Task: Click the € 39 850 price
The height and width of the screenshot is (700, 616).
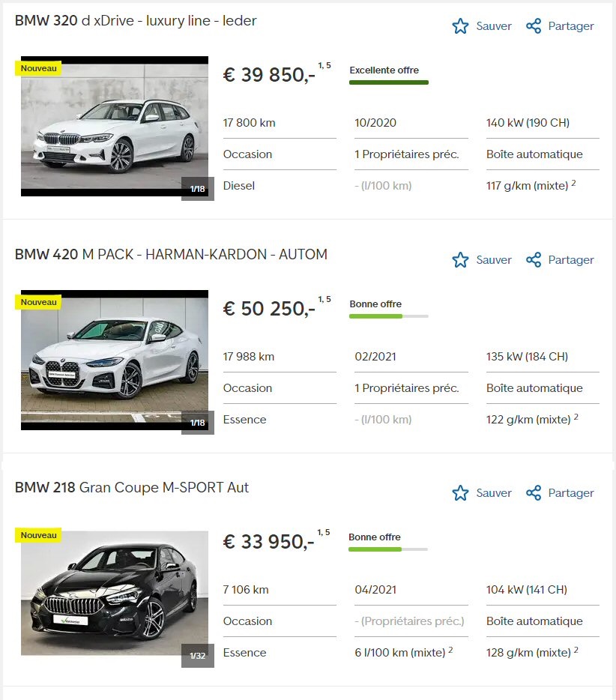Action: point(269,75)
